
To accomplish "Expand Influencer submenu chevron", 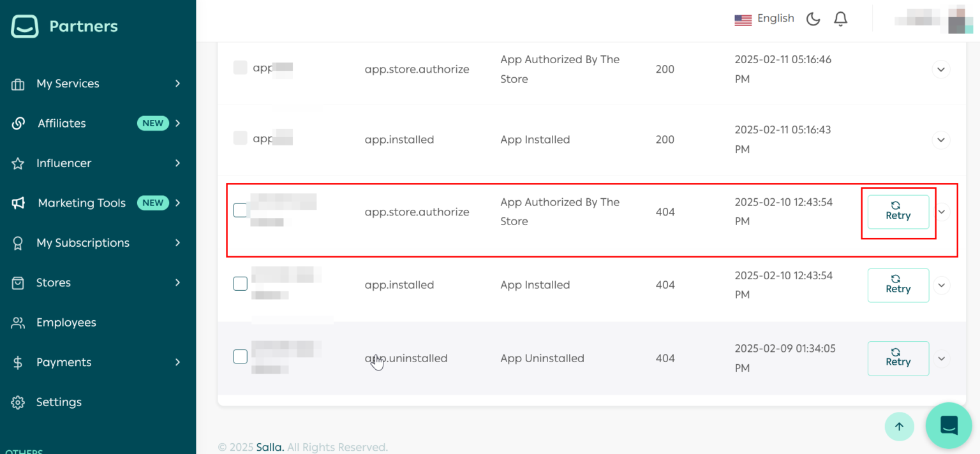I will click(x=177, y=163).
